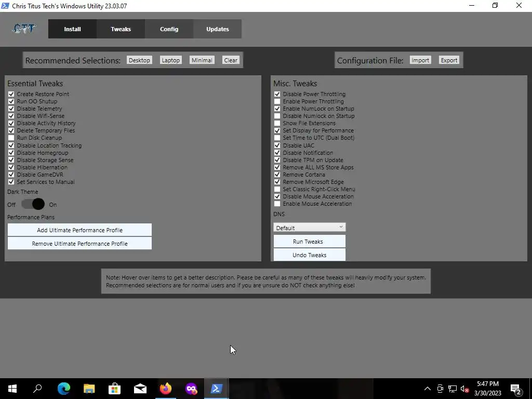532x399 pixels.
Task: Select the Tweaks tab
Action: point(121,29)
